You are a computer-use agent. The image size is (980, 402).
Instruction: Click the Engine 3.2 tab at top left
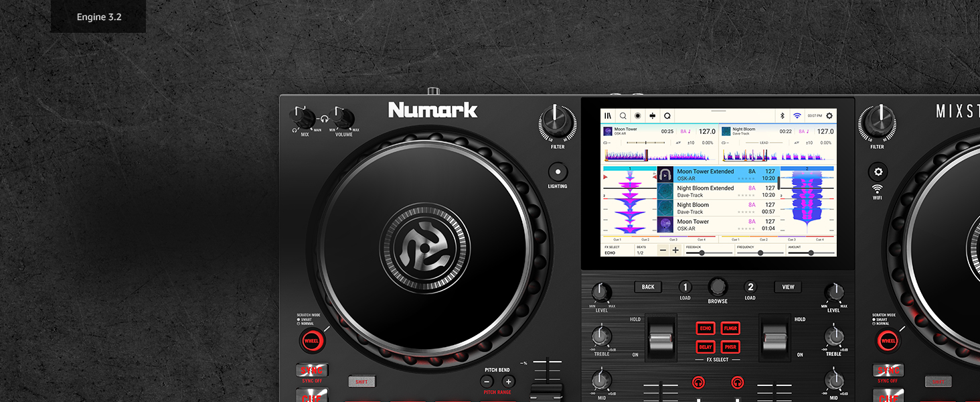[x=98, y=17]
